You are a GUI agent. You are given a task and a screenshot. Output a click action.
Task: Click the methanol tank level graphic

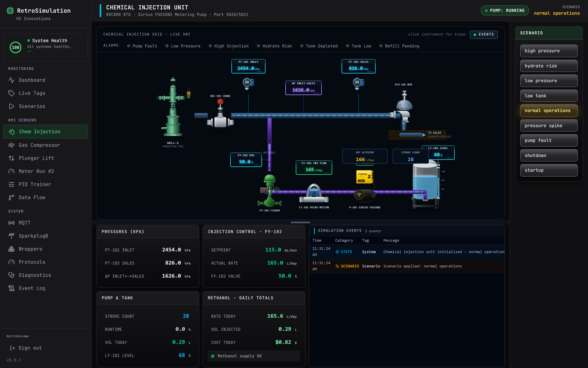(x=426, y=185)
